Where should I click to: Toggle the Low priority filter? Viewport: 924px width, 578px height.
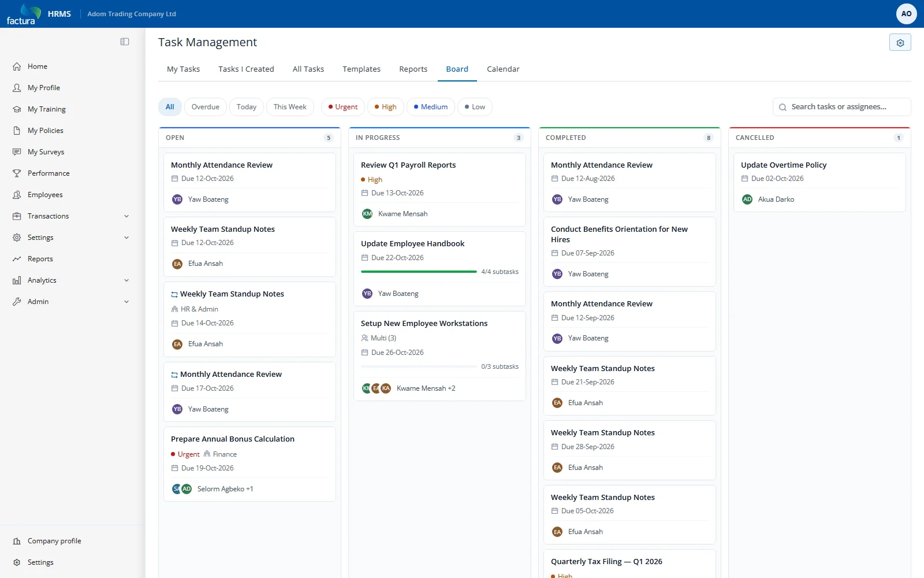click(x=475, y=107)
